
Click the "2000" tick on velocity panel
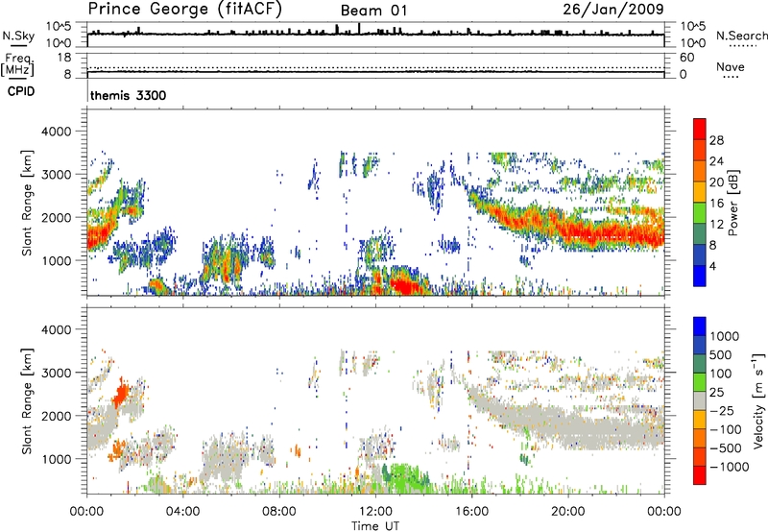click(x=57, y=416)
